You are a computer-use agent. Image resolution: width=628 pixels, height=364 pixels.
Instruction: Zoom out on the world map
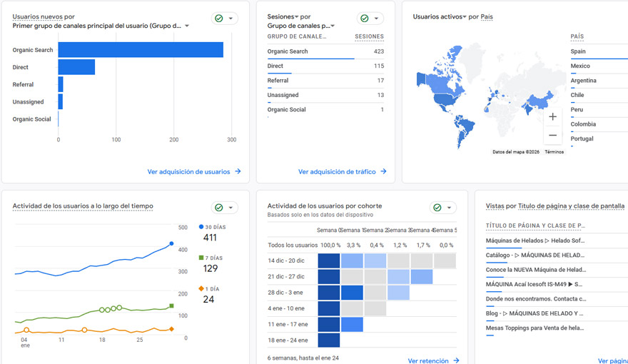[x=553, y=135]
